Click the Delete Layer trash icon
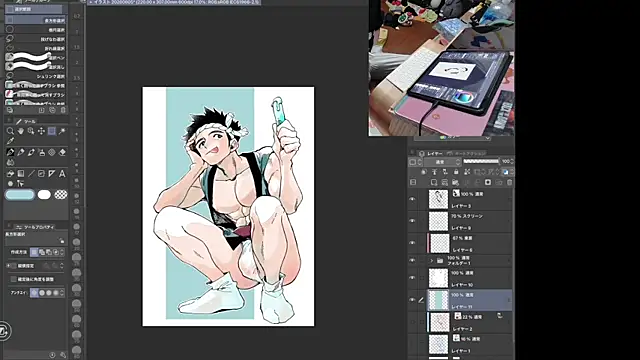Image resolution: width=640 pixels, height=360 pixels. [509, 182]
